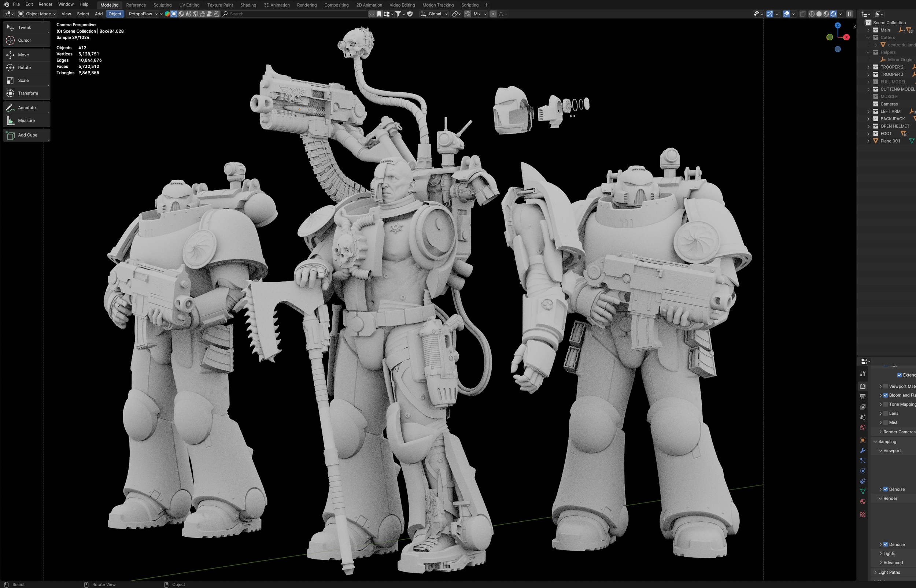This screenshot has width=916, height=588.
Task: Open the World properties tab
Action: [x=863, y=428]
